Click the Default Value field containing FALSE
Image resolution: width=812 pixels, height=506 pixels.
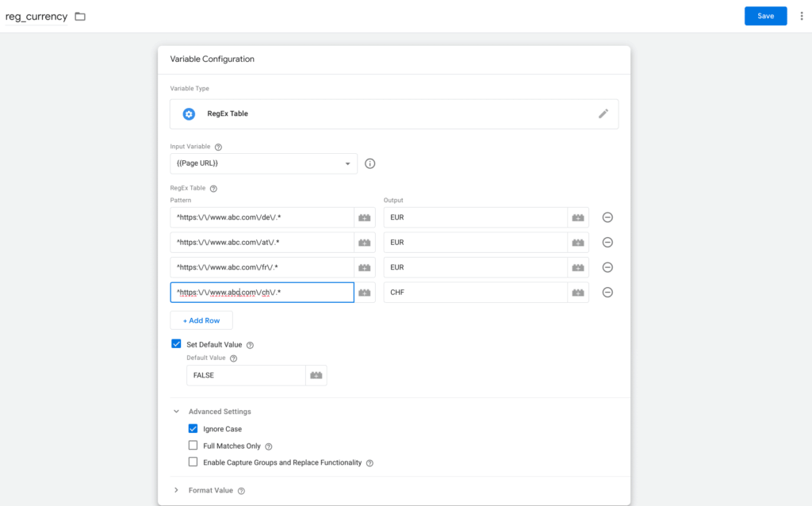click(x=246, y=376)
